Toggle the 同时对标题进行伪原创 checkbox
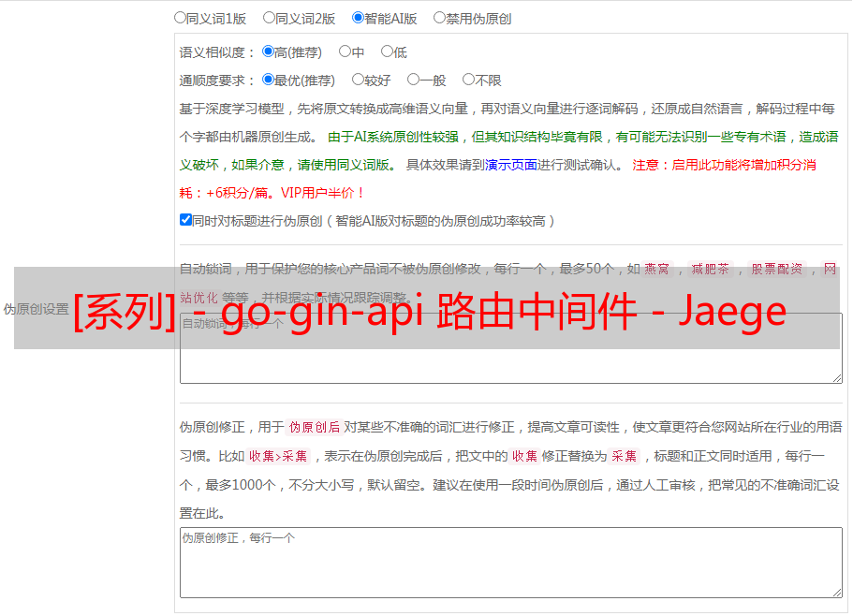Screen dimensions: 853x616 185,220
